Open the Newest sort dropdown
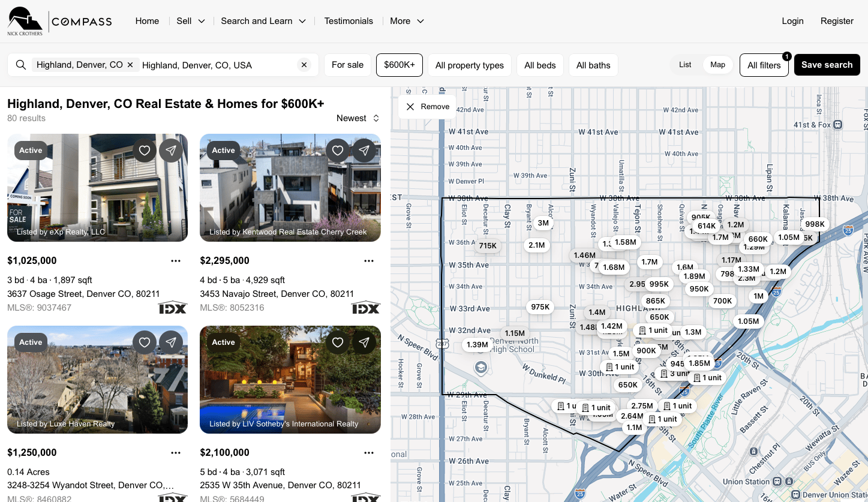This screenshot has height=502, width=868. pos(358,118)
